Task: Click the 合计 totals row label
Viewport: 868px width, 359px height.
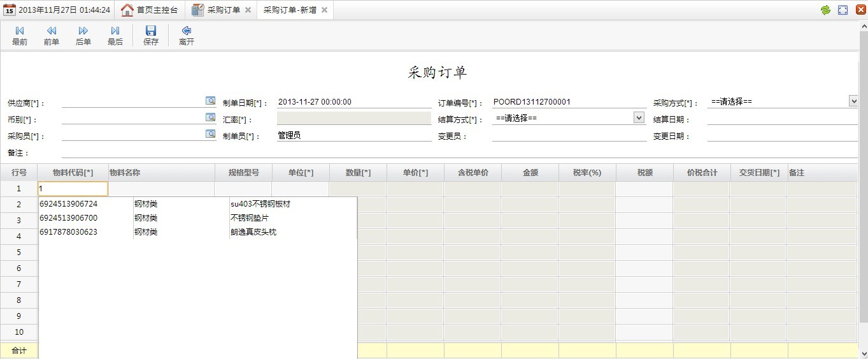Action: click(x=19, y=351)
